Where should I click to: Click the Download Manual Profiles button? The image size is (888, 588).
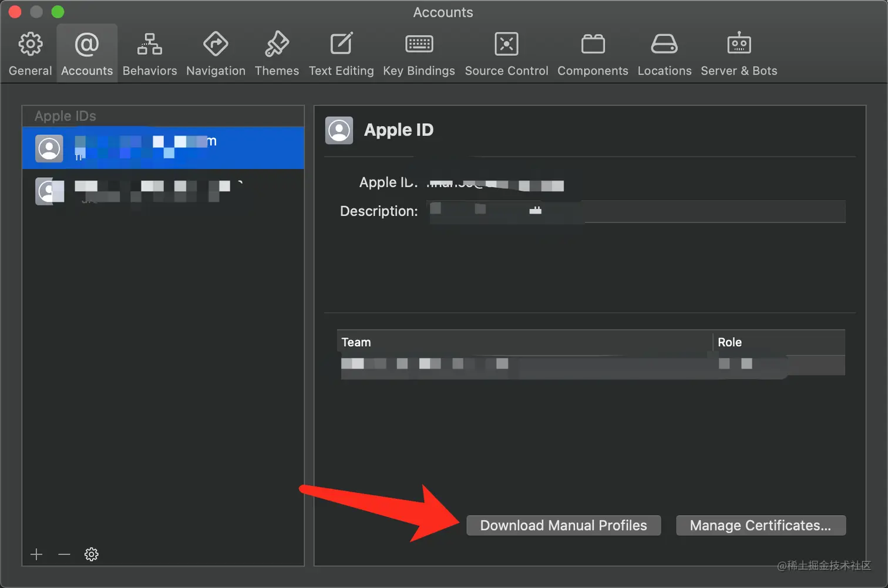click(x=564, y=525)
